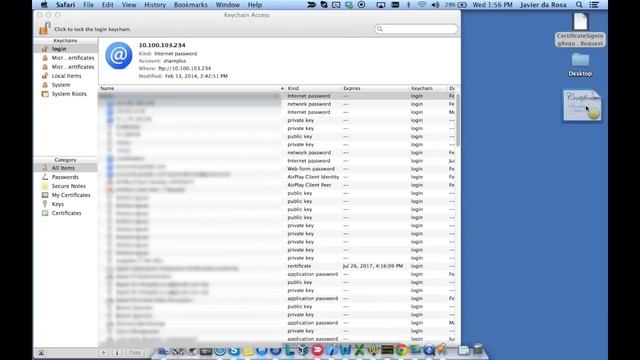640x360 pixels.
Task: Open Google Chrome from the Dock
Action: pos(401,350)
